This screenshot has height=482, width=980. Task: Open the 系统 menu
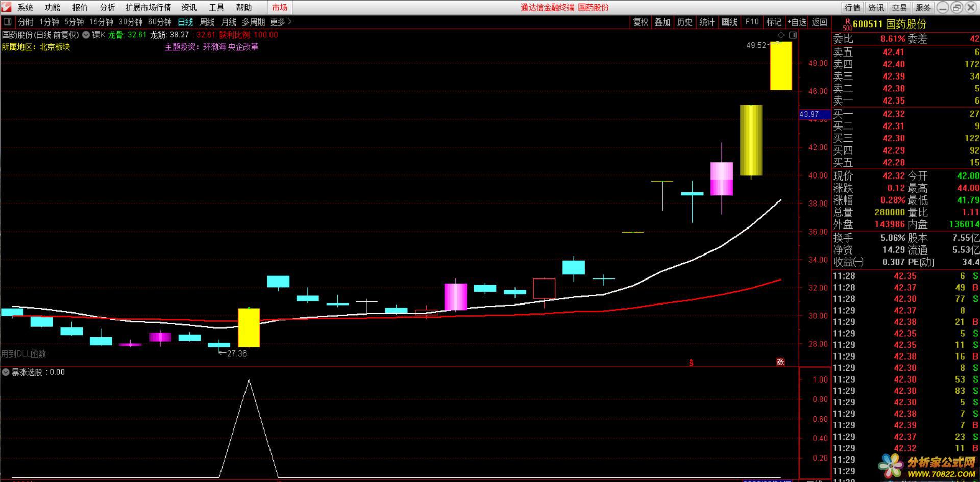coord(25,7)
